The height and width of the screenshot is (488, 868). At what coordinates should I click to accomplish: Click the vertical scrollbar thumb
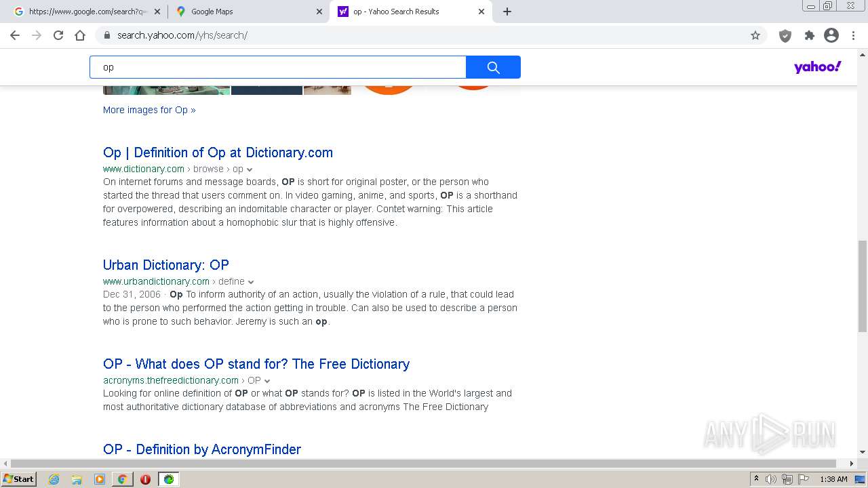click(x=863, y=286)
